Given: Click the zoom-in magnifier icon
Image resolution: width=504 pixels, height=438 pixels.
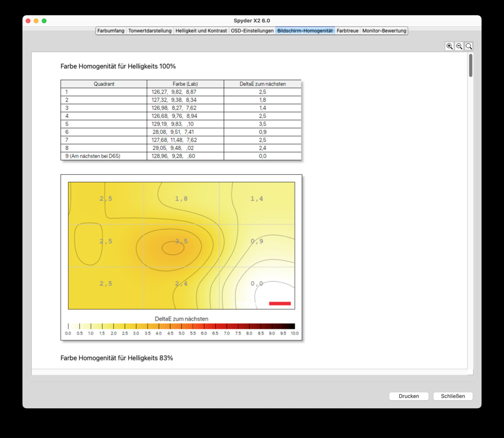Looking at the screenshot, I should [449, 46].
